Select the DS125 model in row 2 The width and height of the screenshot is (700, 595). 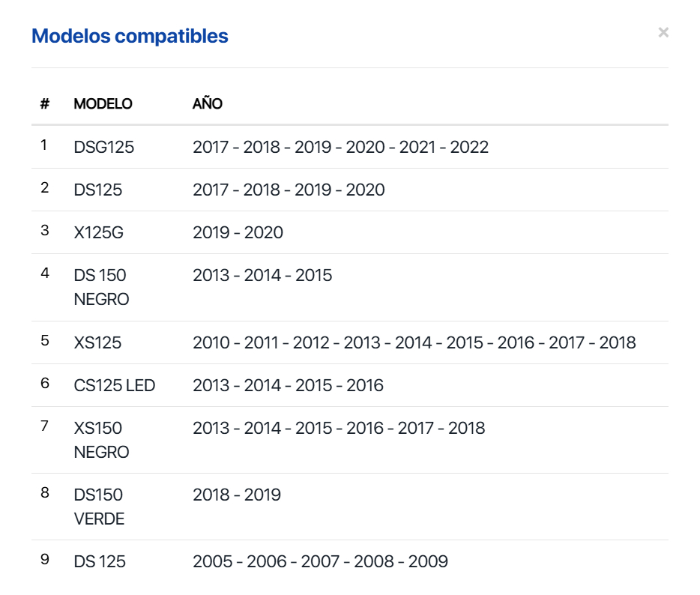pyautogui.click(x=98, y=190)
